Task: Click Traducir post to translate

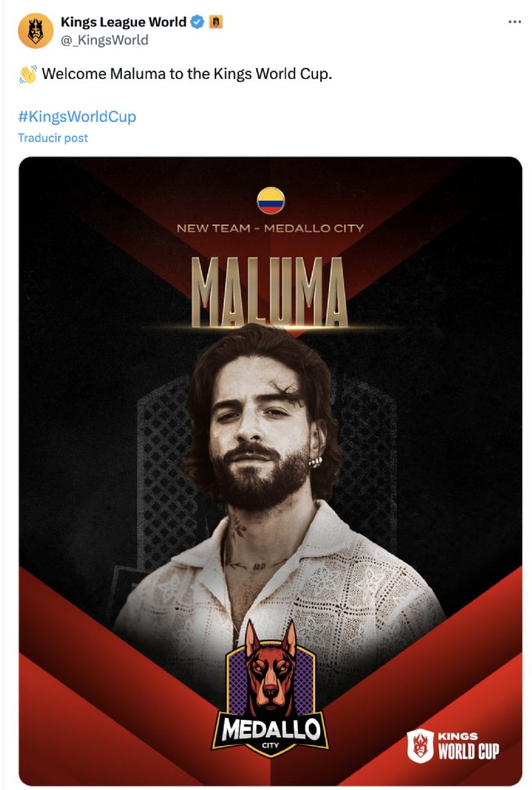Action: click(53, 138)
